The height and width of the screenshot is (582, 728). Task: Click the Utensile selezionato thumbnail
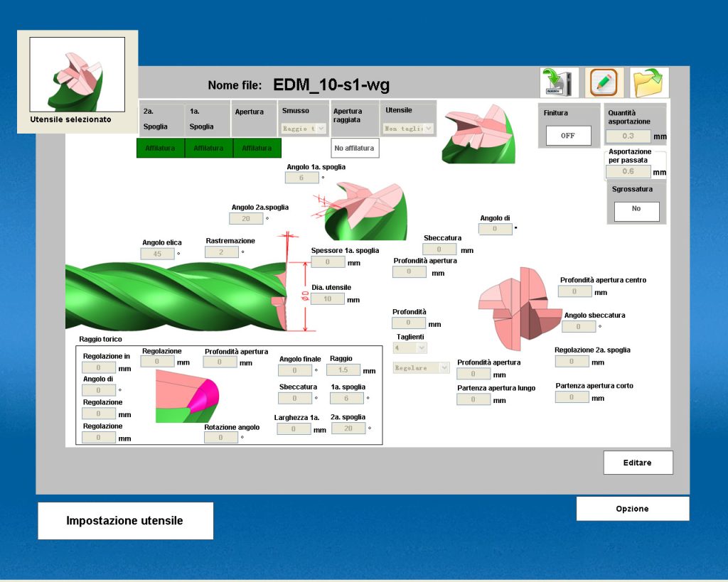click(x=77, y=74)
